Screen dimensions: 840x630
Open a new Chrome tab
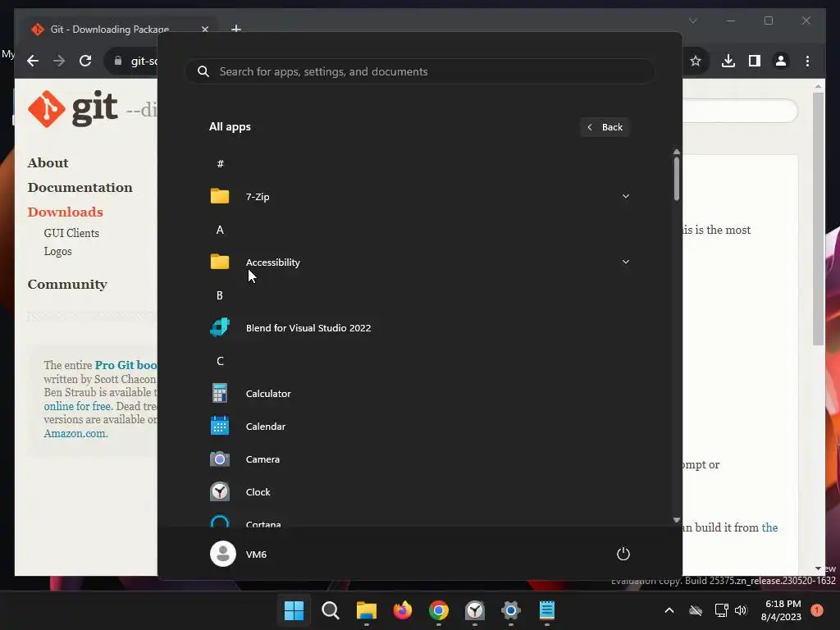(x=236, y=29)
